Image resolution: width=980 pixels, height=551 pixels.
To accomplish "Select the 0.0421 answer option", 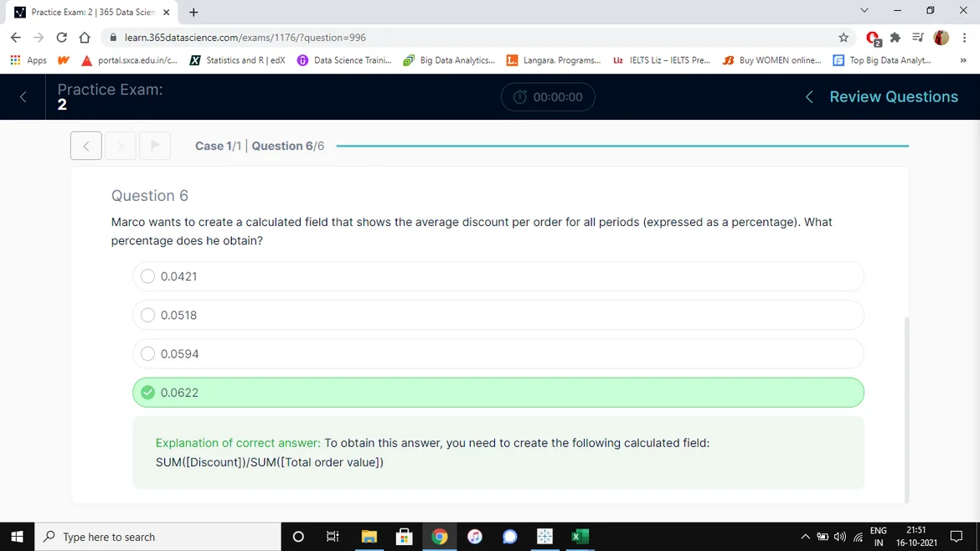I will [148, 276].
